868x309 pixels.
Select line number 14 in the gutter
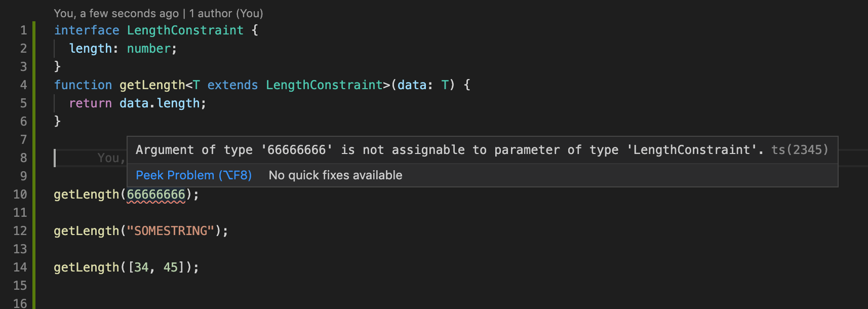pos(19,267)
